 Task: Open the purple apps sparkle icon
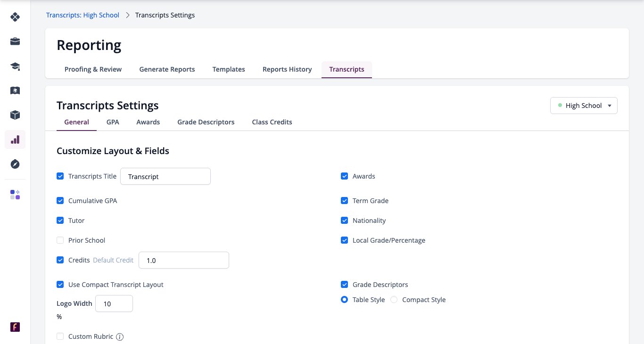15,195
